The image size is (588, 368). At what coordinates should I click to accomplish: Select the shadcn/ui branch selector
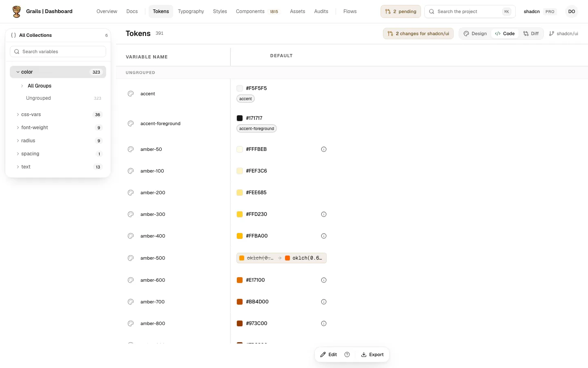click(x=563, y=34)
